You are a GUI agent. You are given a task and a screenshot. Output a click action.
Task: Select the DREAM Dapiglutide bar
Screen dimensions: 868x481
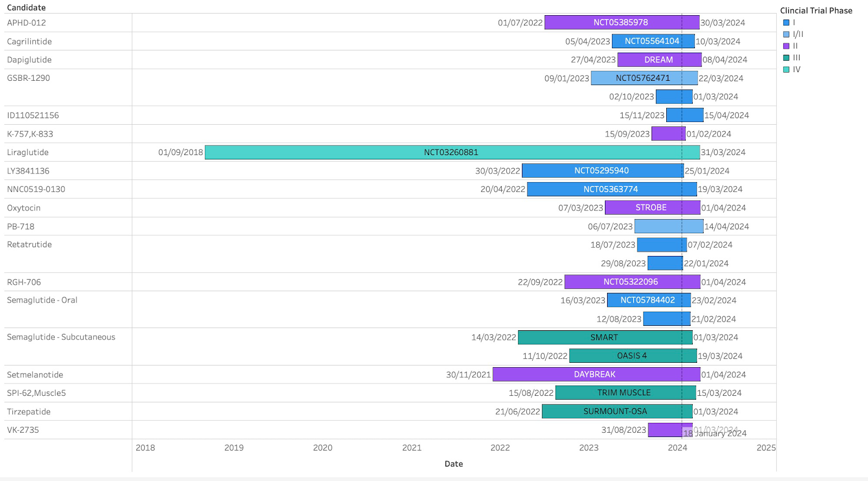[659, 60]
